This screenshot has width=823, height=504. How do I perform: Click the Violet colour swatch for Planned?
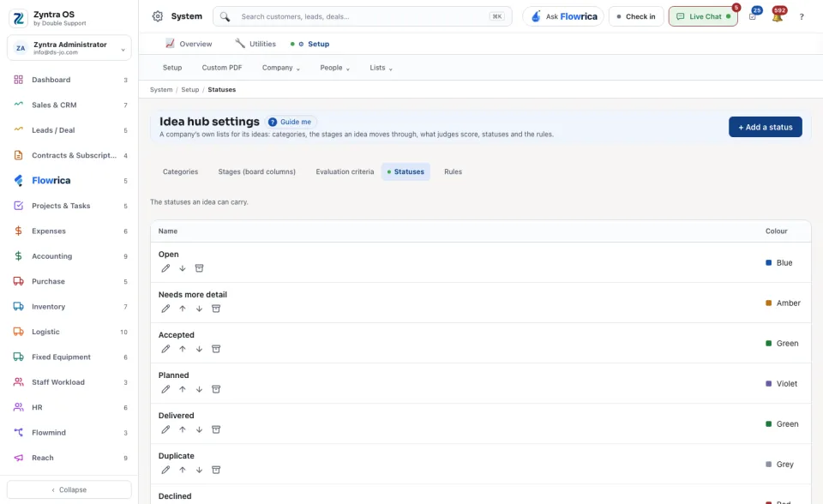pos(768,384)
